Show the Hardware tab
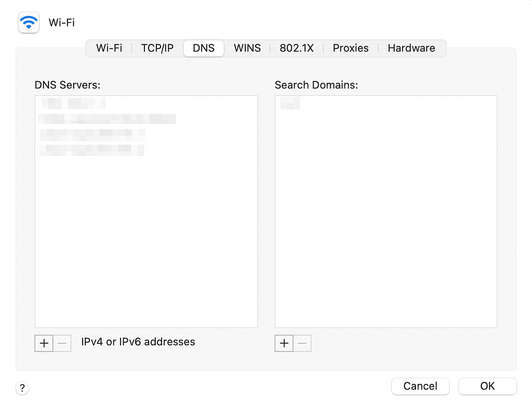This screenshot has width=532, height=402. 411,48
